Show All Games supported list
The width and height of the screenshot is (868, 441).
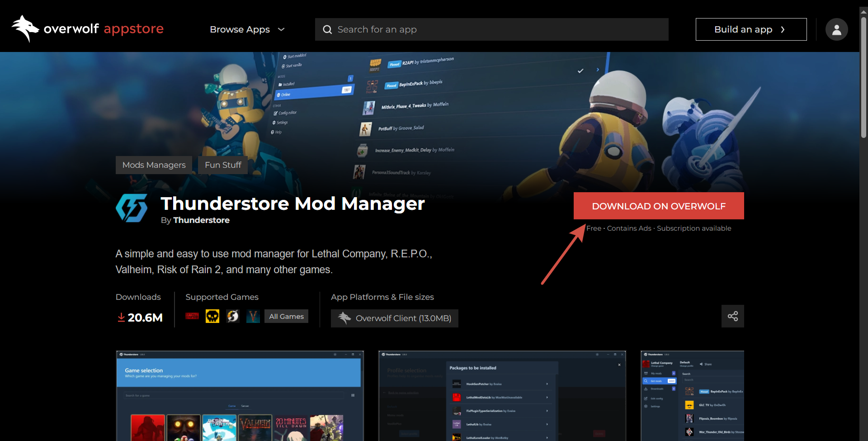point(286,316)
